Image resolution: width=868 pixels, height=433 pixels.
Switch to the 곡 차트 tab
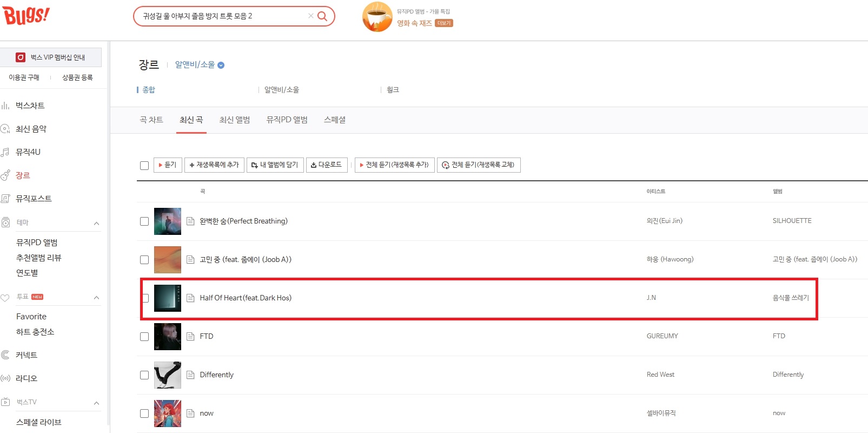151,120
